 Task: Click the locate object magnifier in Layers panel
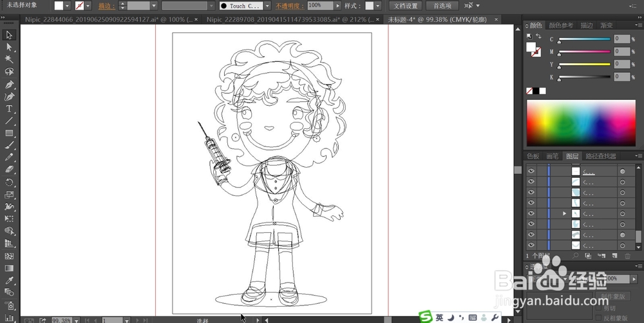click(575, 255)
